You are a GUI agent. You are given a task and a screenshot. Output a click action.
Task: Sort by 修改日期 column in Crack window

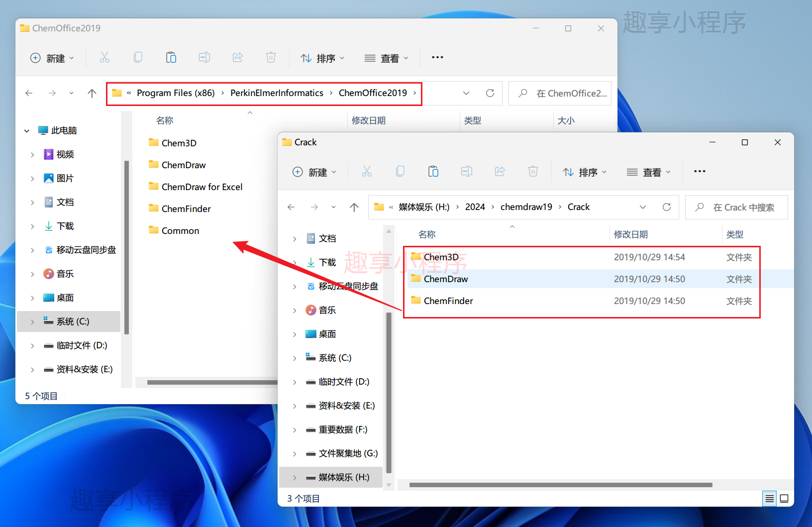click(x=631, y=234)
